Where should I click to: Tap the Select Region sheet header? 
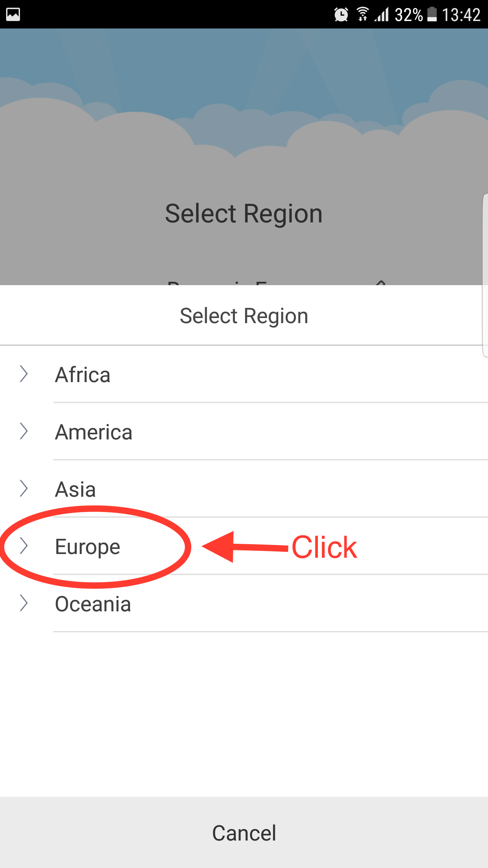click(x=244, y=316)
